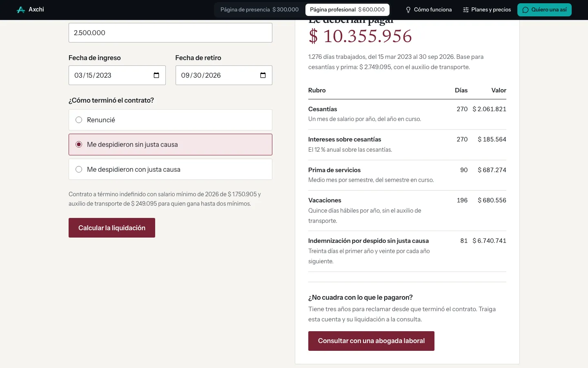
Task: Click Calcular la liquidación button
Action: 112,228
